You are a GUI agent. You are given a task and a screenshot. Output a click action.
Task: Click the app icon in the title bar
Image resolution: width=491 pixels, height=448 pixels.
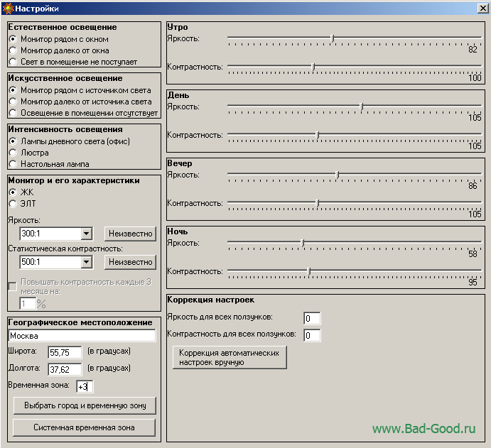[8, 9]
